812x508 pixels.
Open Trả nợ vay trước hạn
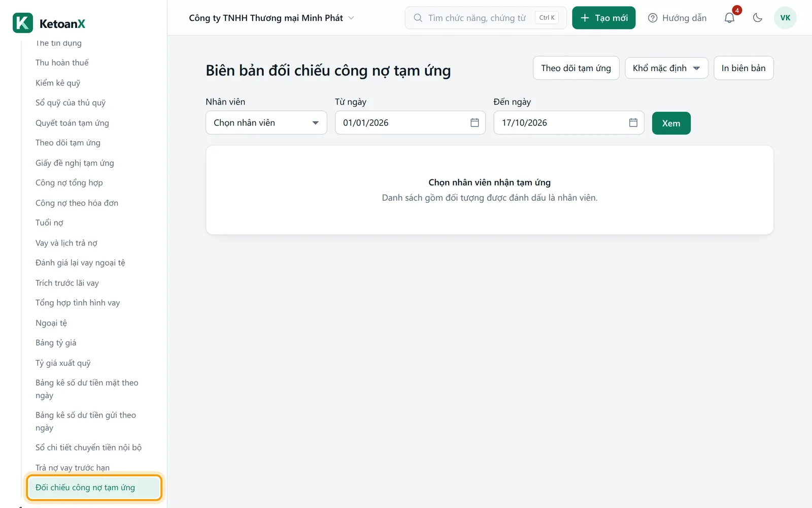73,467
